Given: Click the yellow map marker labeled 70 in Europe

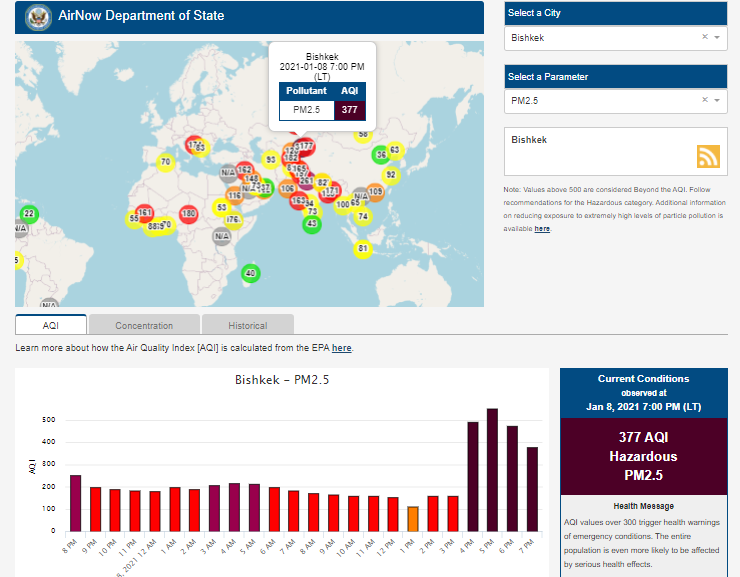Looking at the screenshot, I should coord(165,161).
